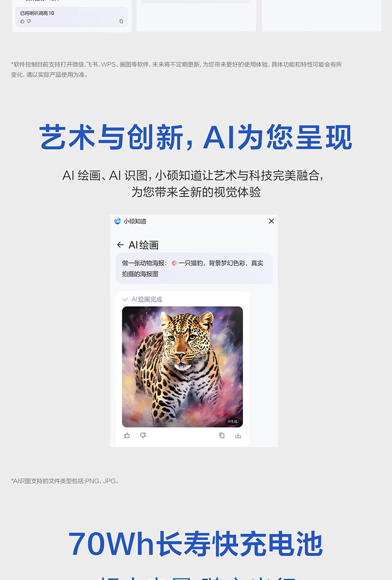Like the generated leopard image
The image size is (392, 580).
click(x=127, y=435)
